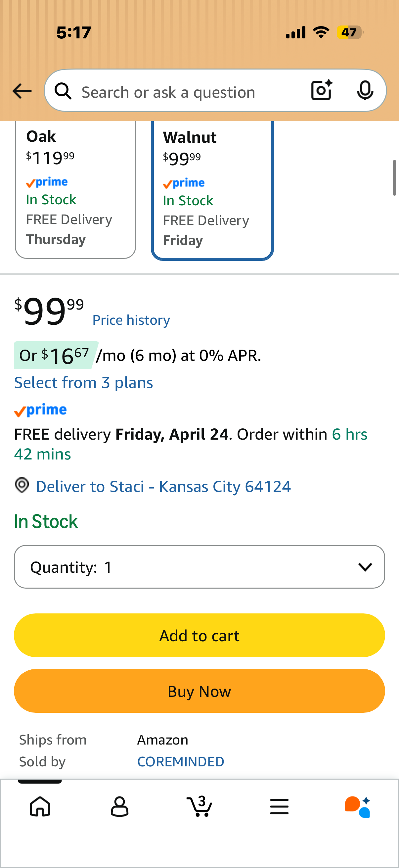Select the Oak color option
Viewport: 399px width, 868px height.
(x=75, y=189)
